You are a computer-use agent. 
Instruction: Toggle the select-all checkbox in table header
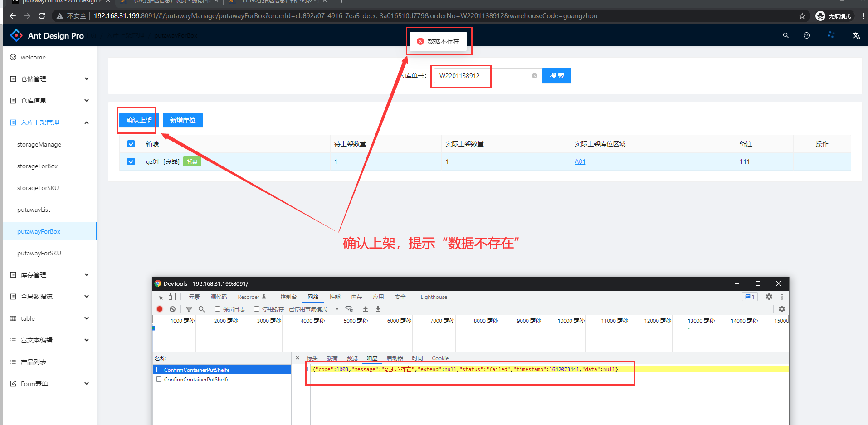click(x=131, y=144)
